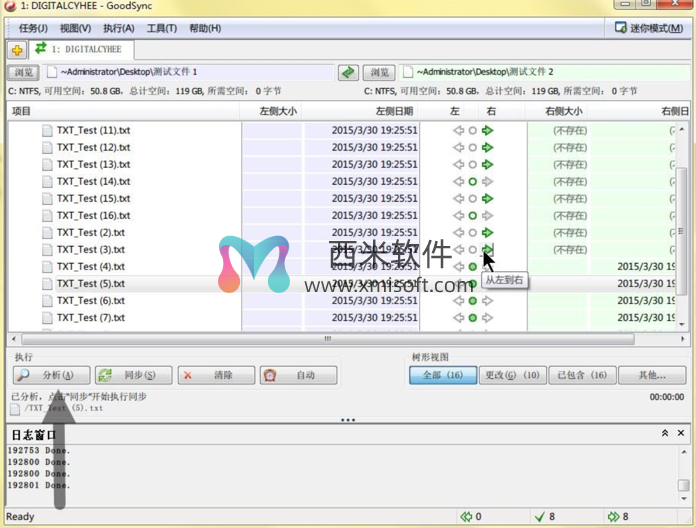Click the left-side 浏览 browse button
This screenshot has height=528, width=696.
pos(22,72)
